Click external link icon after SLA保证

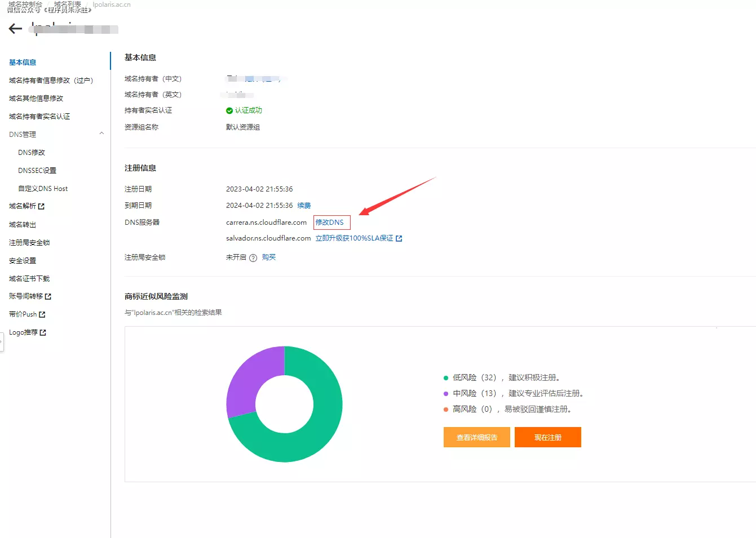(399, 239)
